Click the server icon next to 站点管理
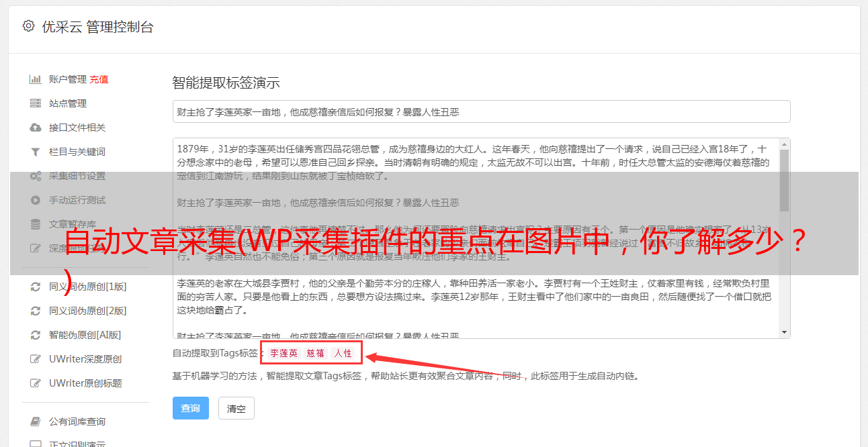This screenshot has height=447, width=868. [x=36, y=103]
